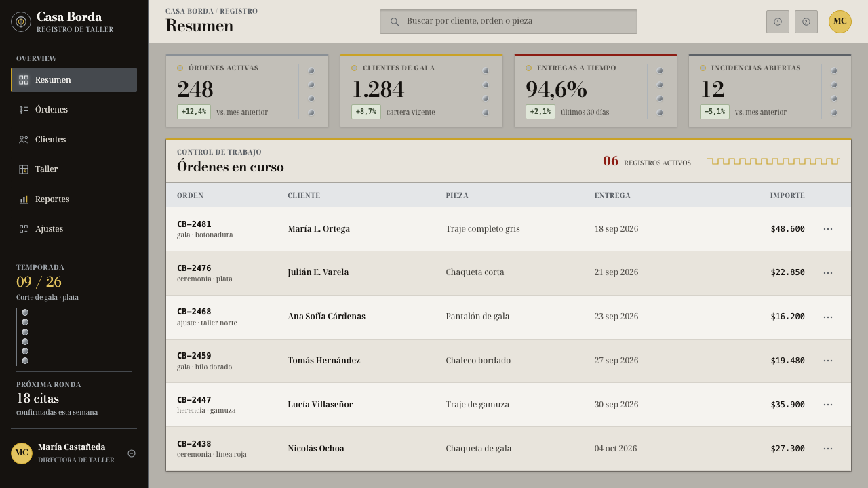Click client Nicolás Ochoa
The height and width of the screenshot is (488, 868).
316,449
